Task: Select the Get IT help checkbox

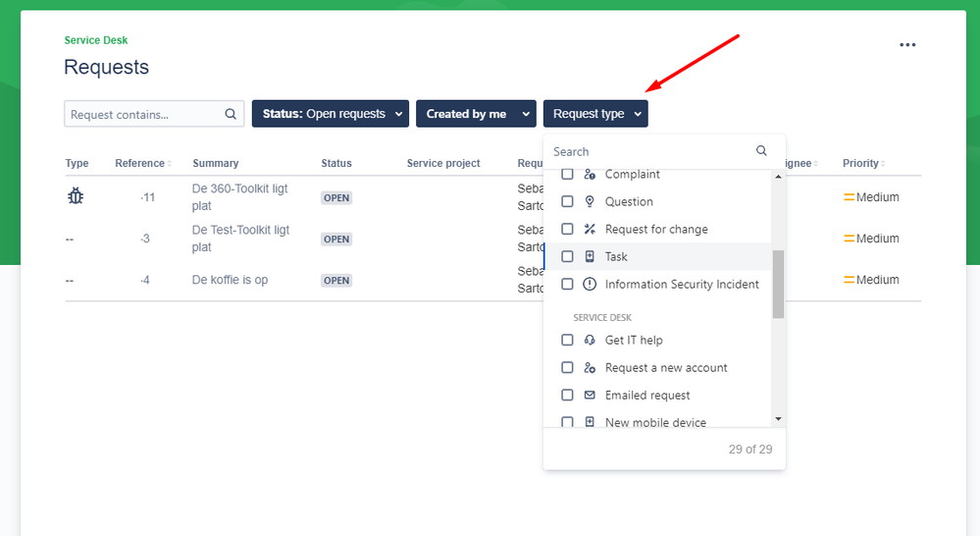Action: 567,341
